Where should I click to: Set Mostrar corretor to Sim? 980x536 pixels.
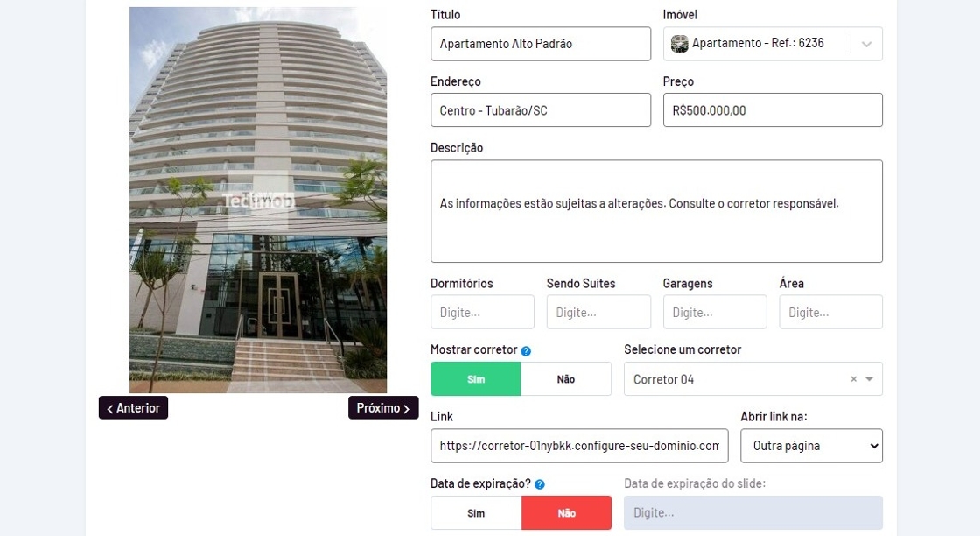point(476,379)
